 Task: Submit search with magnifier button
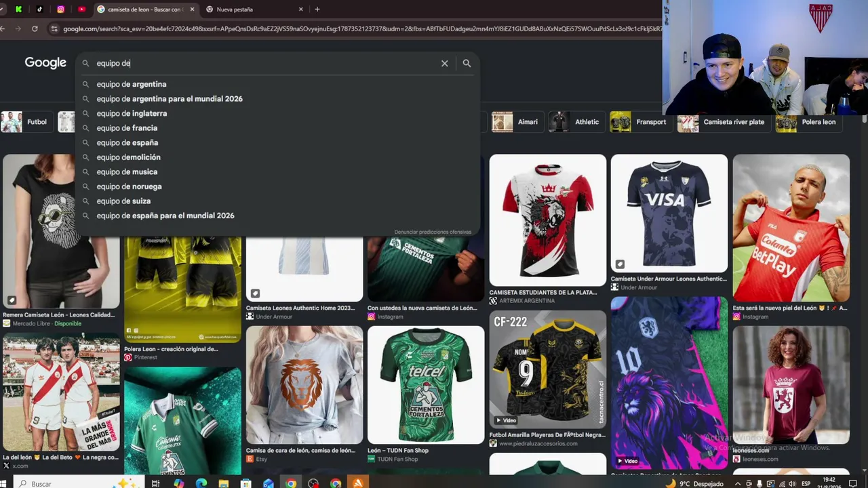(467, 63)
